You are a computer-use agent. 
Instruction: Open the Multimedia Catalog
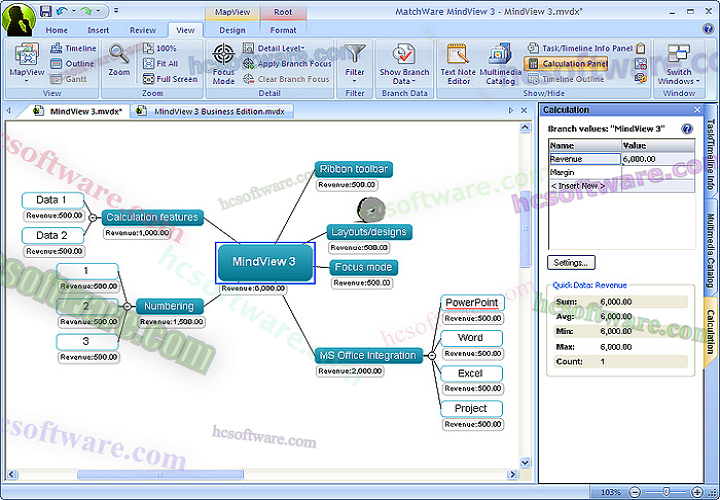coord(500,64)
